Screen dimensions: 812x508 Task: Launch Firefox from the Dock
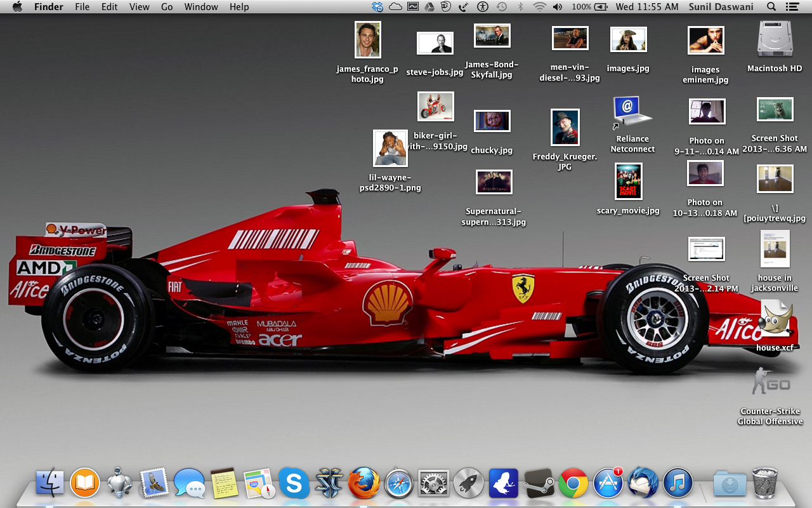click(x=363, y=485)
